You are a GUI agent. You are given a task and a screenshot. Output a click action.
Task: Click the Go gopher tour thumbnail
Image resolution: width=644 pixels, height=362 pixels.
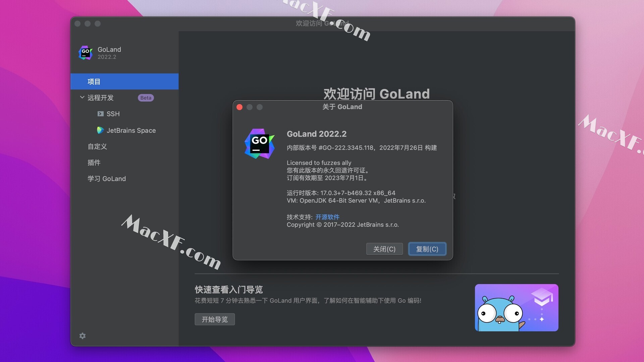516,308
